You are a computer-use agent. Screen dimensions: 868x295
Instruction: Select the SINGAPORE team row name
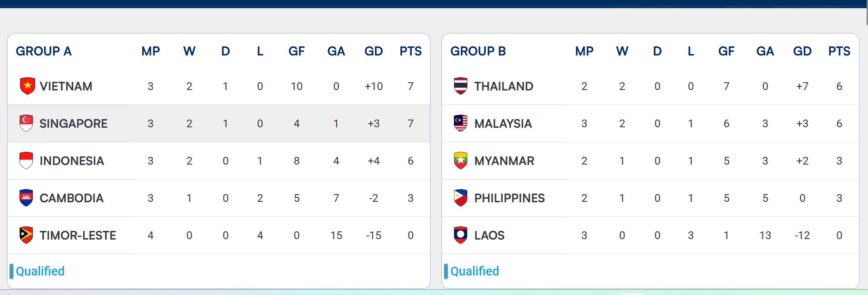pyautogui.click(x=74, y=124)
